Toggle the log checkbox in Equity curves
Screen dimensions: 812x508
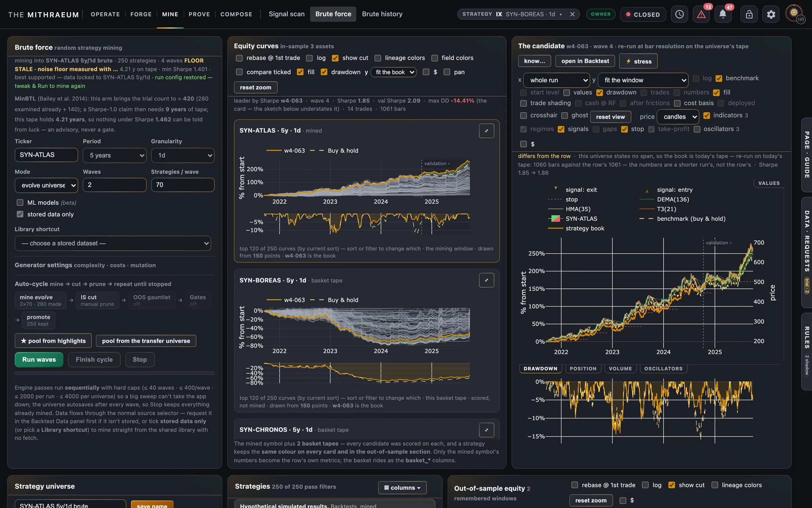tap(309, 58)
